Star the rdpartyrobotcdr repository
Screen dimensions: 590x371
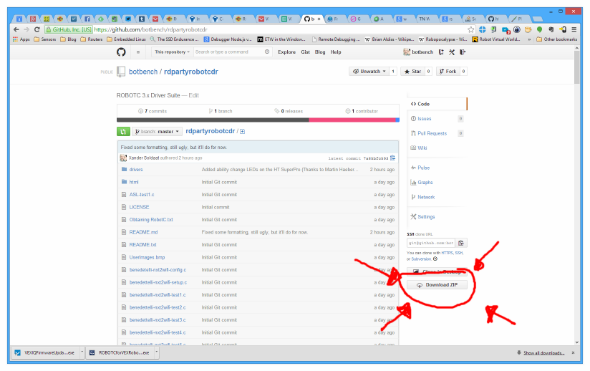point(413,71)
